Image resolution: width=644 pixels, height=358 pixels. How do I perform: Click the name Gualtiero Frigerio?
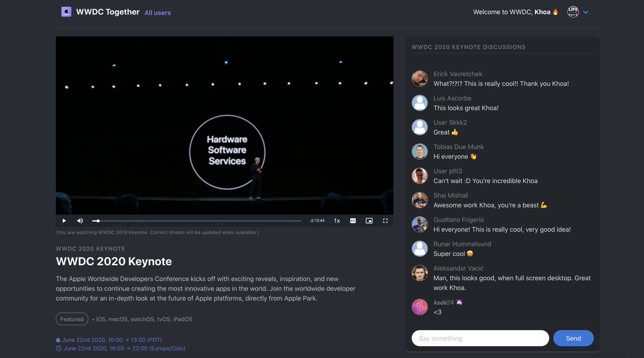tap(459, 220)
